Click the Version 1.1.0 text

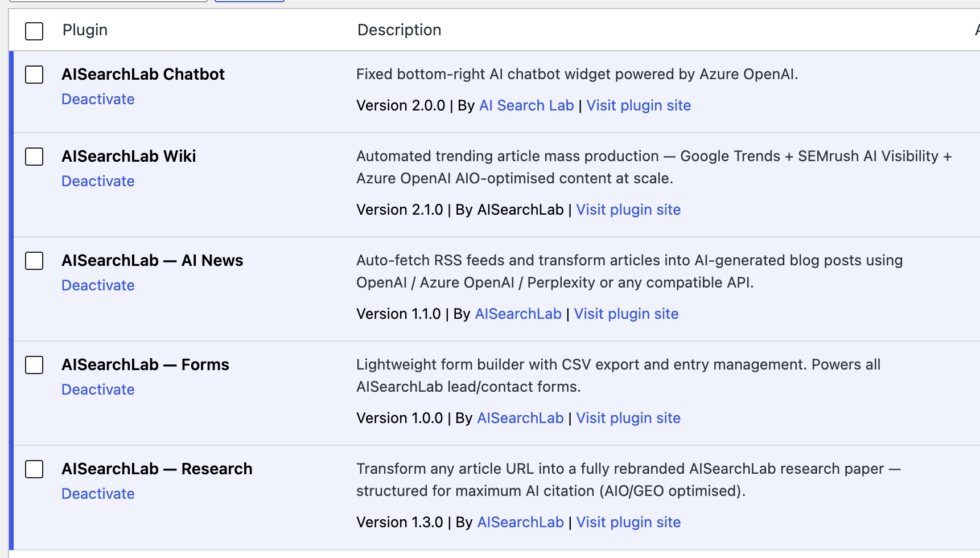398,314
